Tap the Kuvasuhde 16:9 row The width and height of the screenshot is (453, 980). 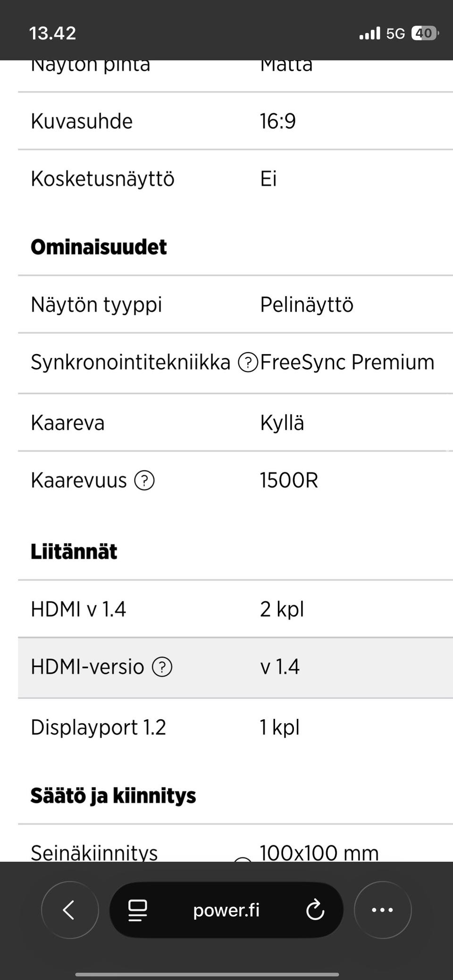pyautogui.click(x=226, y=121)
